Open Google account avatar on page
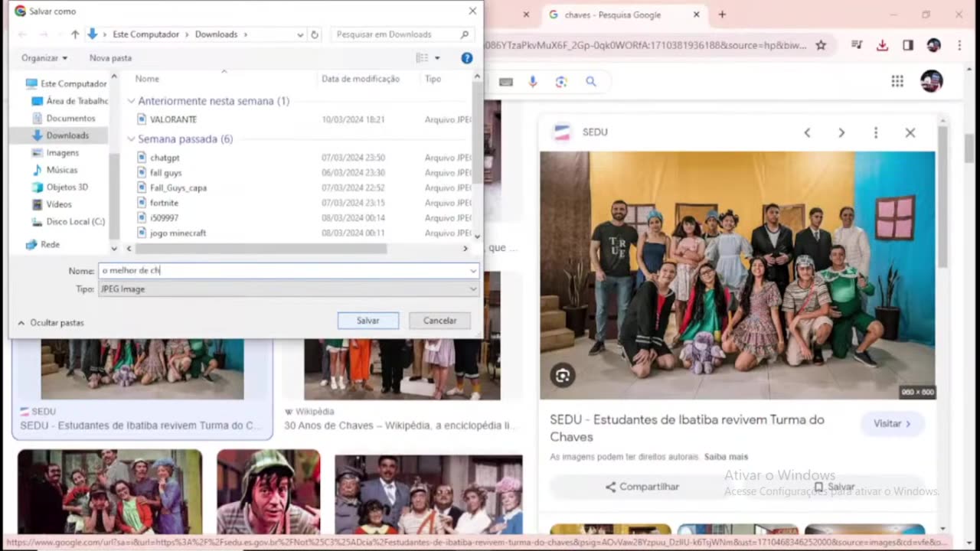The height and width of the screenshot is (551, 980). [931, 81]
